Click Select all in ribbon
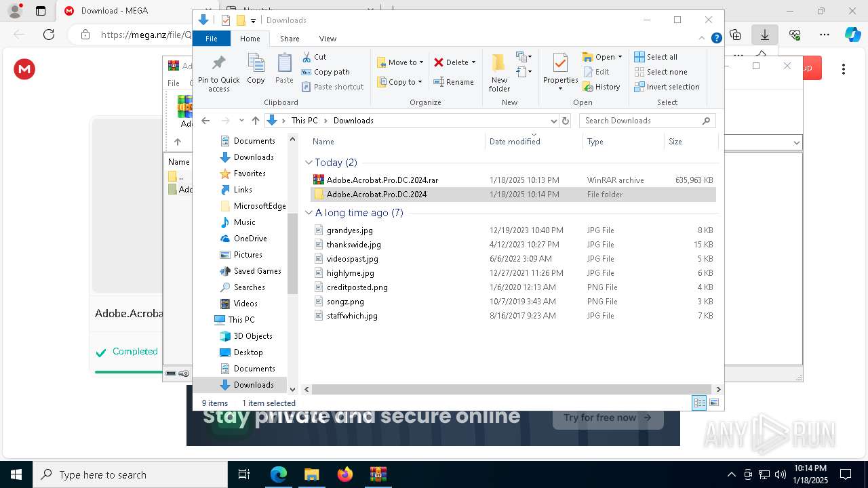The height and width of the screenshot is (488, 868). [x=656, y=57]
